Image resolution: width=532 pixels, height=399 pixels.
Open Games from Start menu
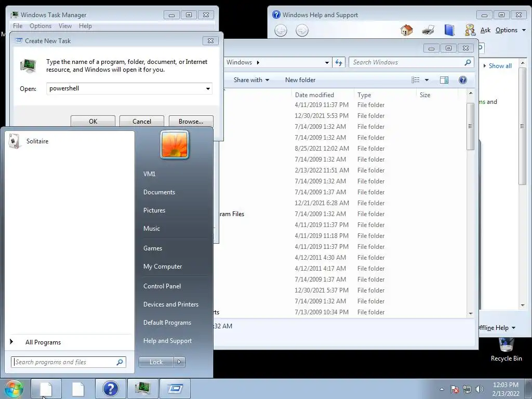[x=153, y=248]
